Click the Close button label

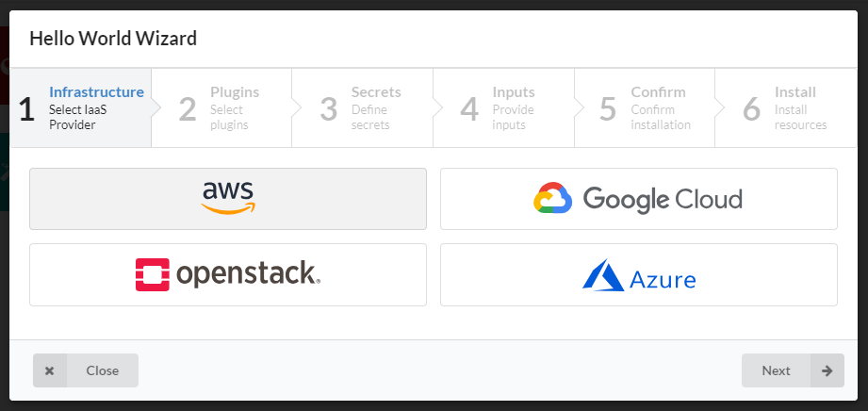click(x=103, y=370)
